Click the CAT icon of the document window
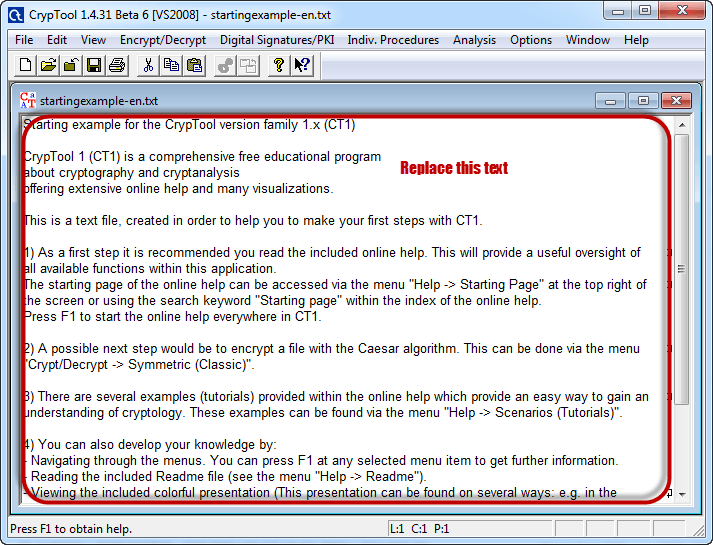Viewport: 713px width, 545px height. point(28,101)
